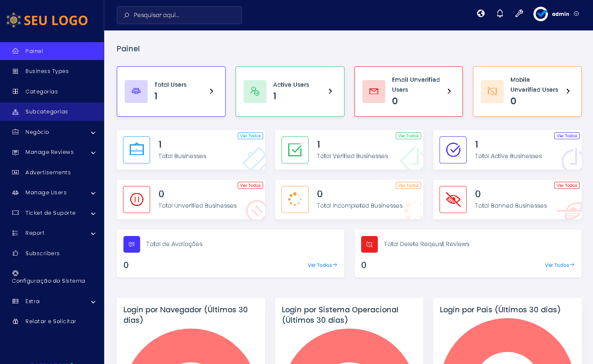Open the Total Users card arrow
This screenshot has width=593, height=364.
tap(211, 91)
